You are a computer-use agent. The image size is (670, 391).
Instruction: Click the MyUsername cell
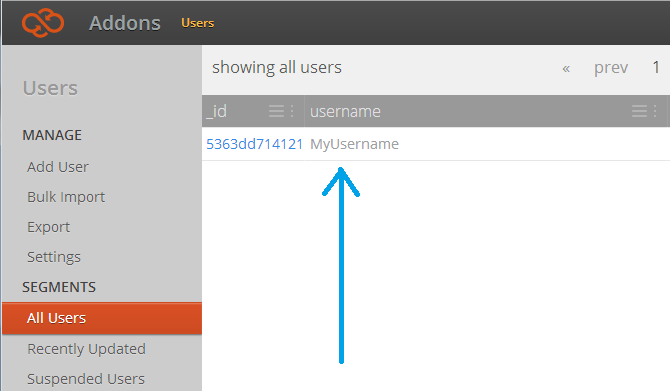(x=354, y=144)
